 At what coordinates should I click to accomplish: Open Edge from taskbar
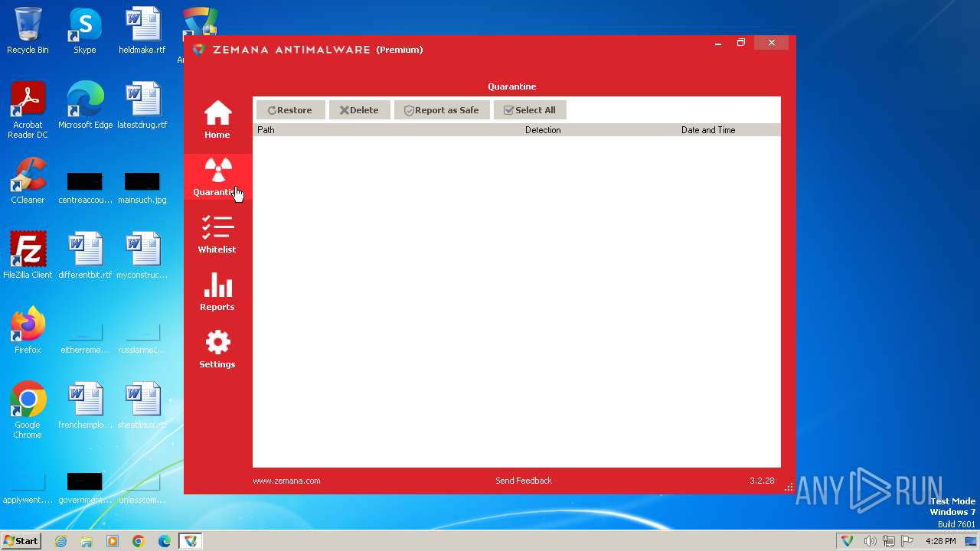pos(165,541)
